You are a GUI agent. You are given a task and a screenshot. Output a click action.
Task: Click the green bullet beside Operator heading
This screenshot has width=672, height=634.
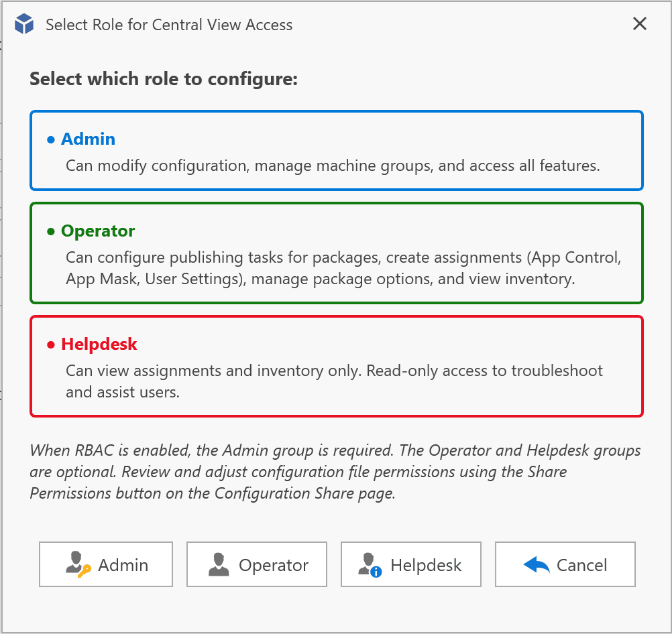tap(50, 231)
